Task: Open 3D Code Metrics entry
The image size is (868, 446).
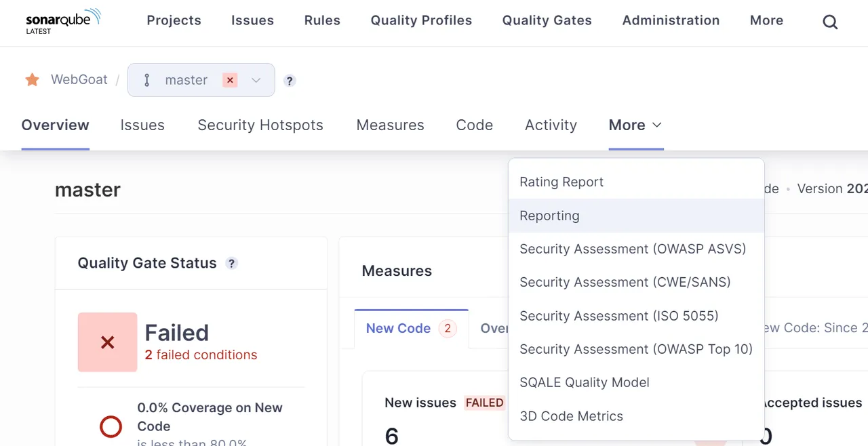Action: pos(636,416)
